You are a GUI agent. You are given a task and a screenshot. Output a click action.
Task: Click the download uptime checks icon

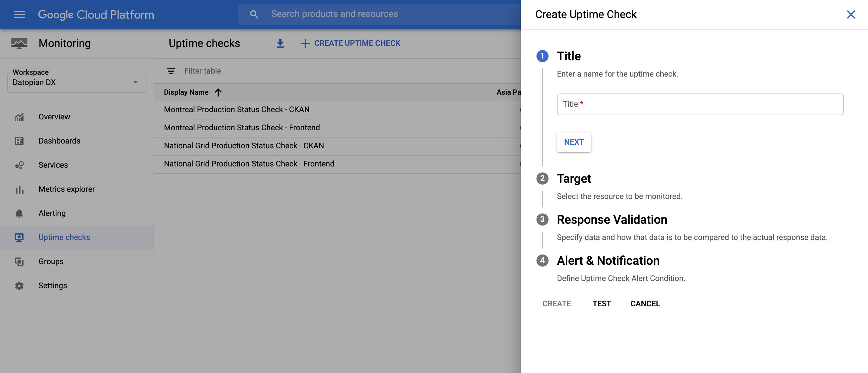click(280, 43)
